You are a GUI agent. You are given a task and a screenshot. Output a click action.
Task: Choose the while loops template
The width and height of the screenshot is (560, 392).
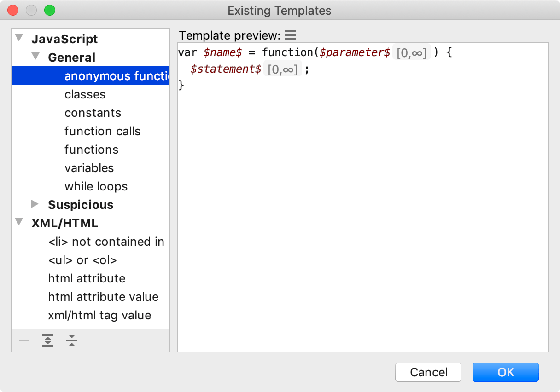click(x=96, y=186)
